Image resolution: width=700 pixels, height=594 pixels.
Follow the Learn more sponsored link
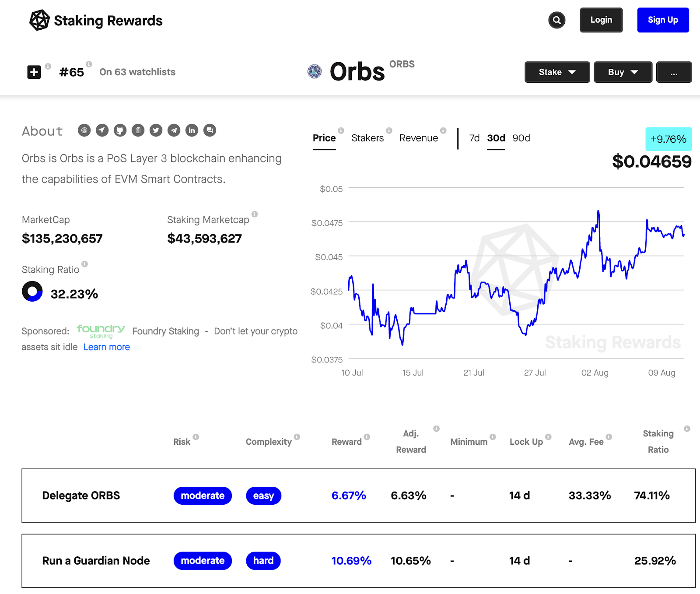(107, 347)
